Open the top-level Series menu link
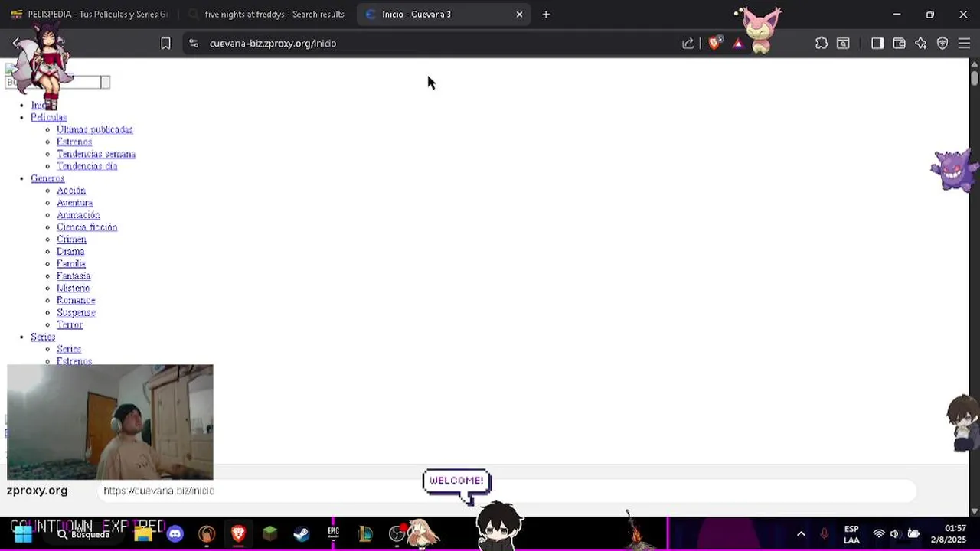Screen dimensions: 980x551 point(43,337)
